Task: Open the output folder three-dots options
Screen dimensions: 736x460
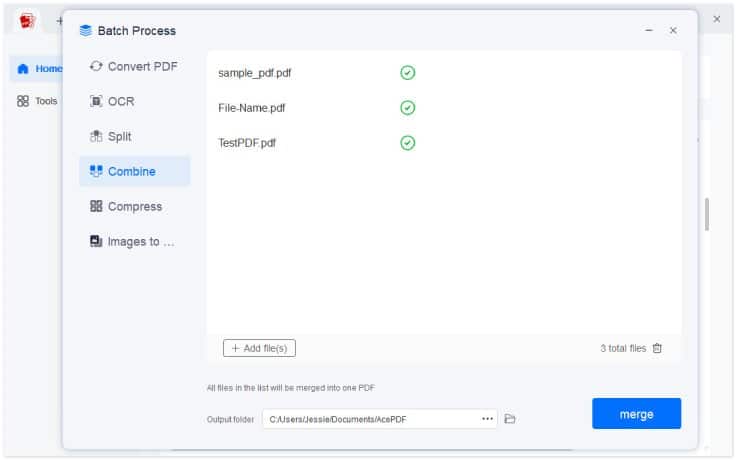Action: 487,419
